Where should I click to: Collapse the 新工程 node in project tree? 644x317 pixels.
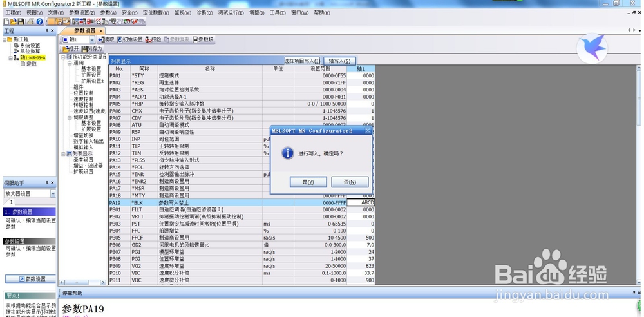5,39
